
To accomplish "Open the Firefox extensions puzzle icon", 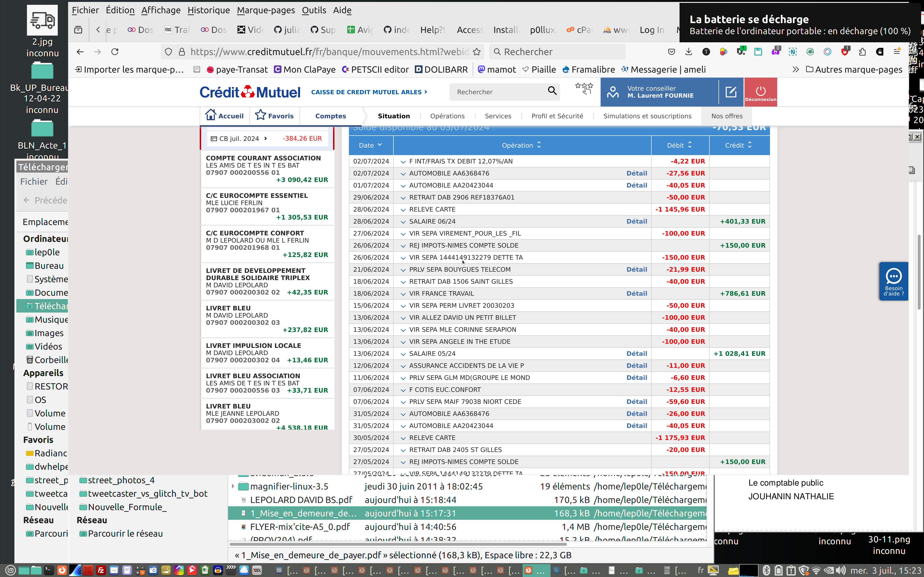I will [x=862, y=52].
